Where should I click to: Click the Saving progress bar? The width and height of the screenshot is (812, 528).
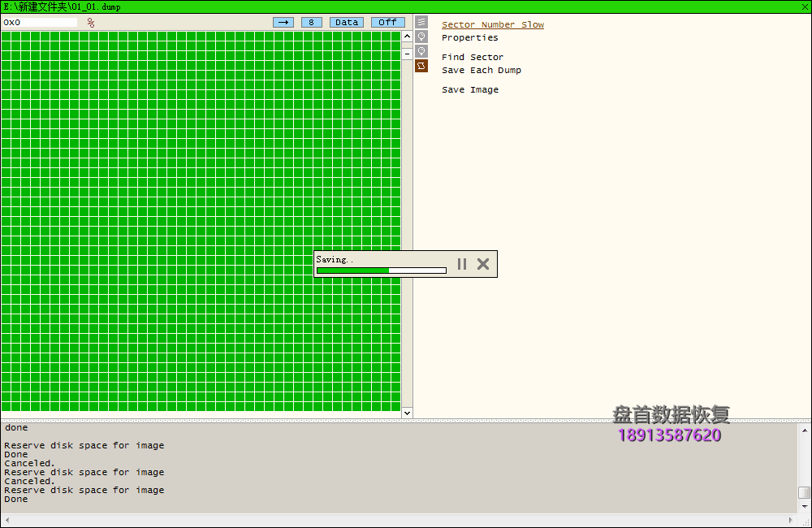pos(381,270)
